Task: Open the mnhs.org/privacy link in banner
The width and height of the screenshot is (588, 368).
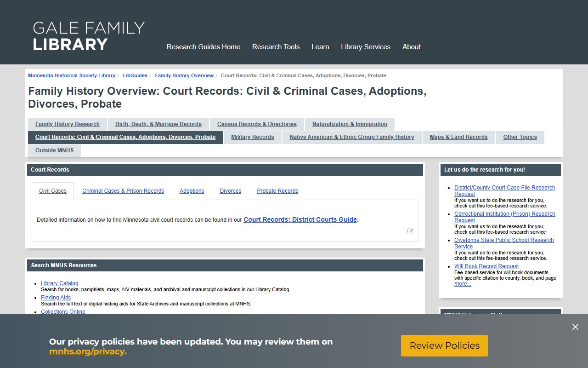Action: coord(87,351)
